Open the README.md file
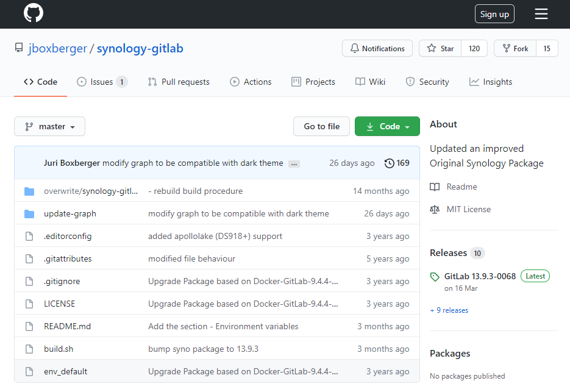The width and height of the screenshot is (570, 392). [x=67, y=327]
